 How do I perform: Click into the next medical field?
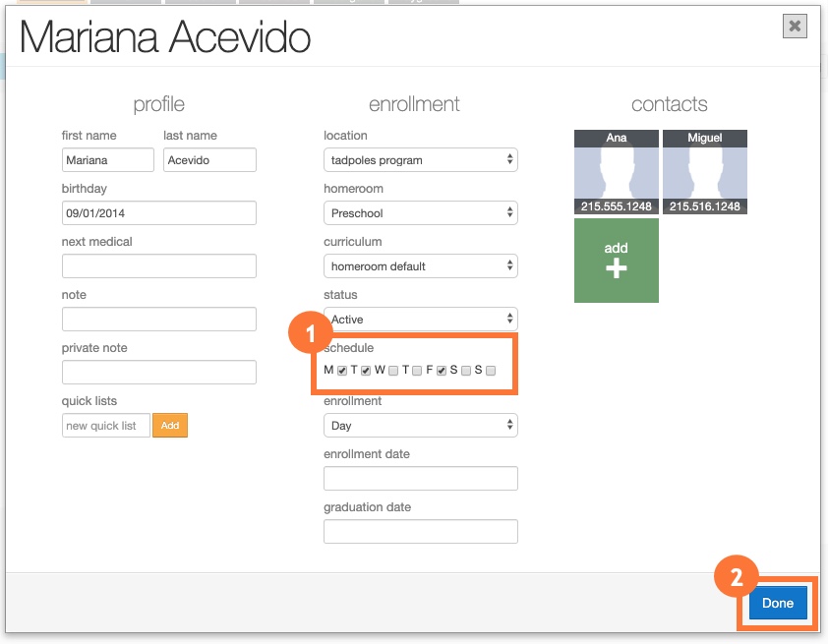click(x=158, y=266)
